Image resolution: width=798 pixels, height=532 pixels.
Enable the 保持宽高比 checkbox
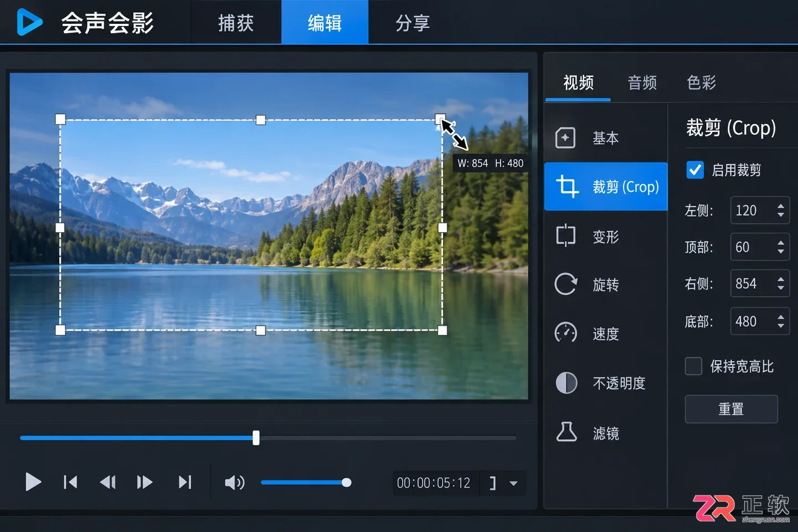click(x=693, y=366)
